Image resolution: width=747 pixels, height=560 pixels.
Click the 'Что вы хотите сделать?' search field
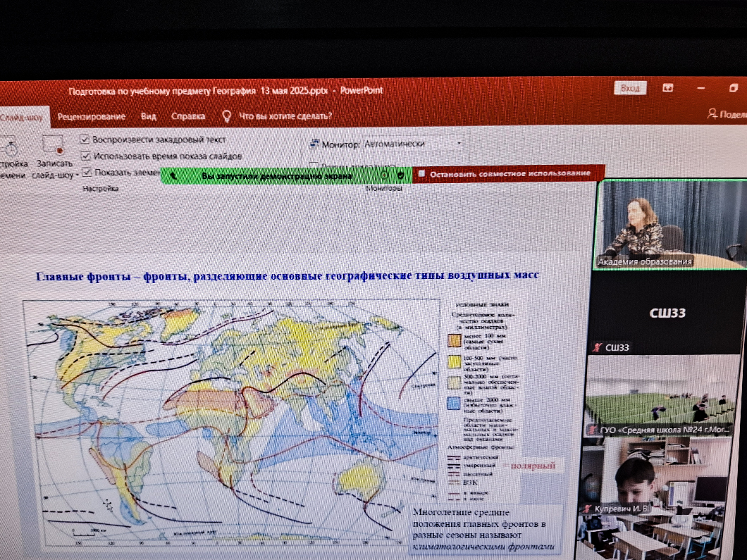pos(285,116)
